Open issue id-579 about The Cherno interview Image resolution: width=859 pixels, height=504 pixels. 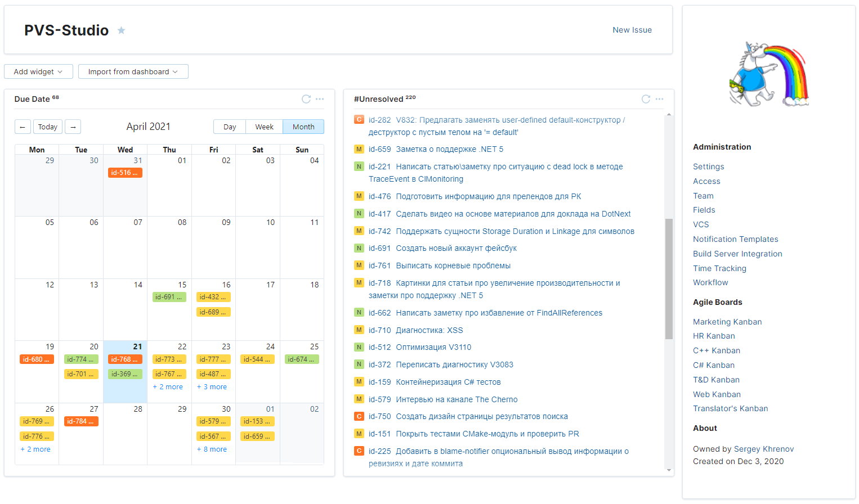(x=443, y=399)
